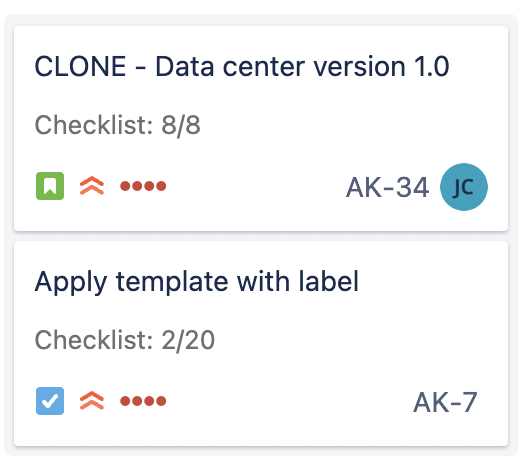The image size is (520, 473).
Task: Open the AK-7 issue key link
Action: [x=445, y=402]
